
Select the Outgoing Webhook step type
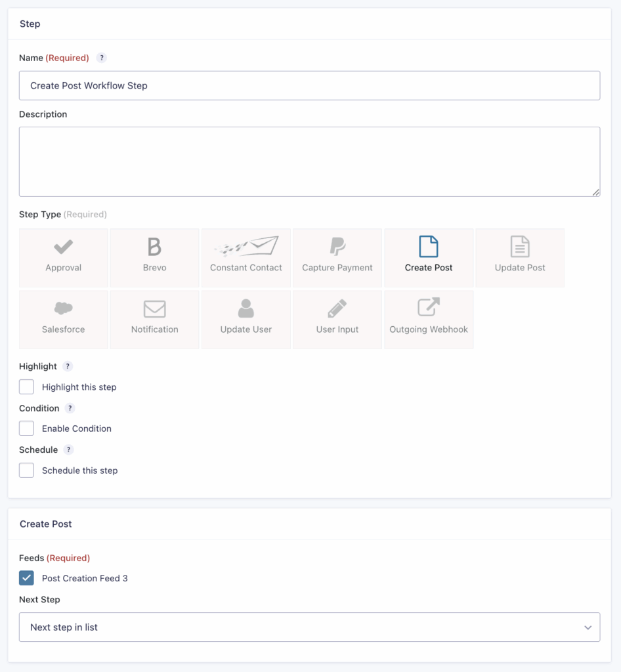point(429,319)
